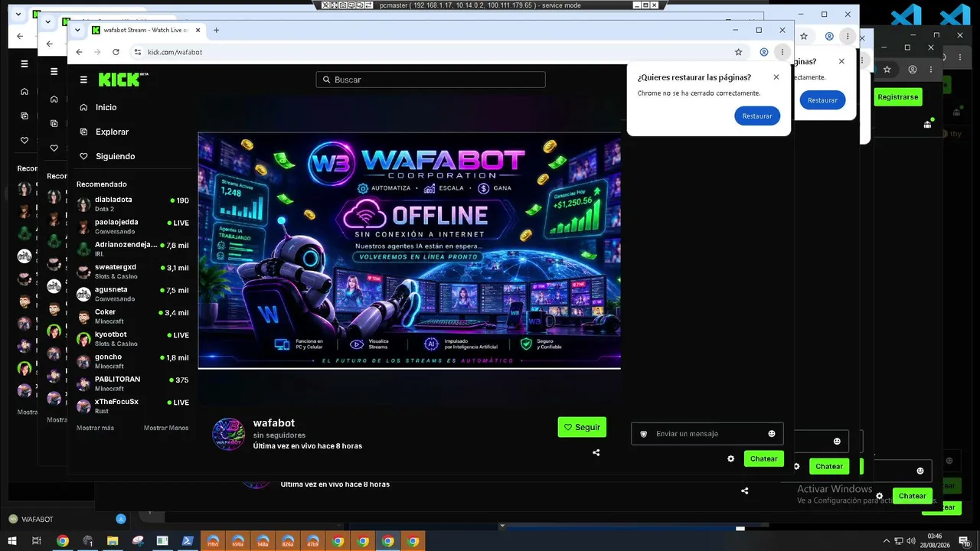Open the volume control in the system tray
The height and width of the screenshot is (551, 980).
tap(910, 541)
